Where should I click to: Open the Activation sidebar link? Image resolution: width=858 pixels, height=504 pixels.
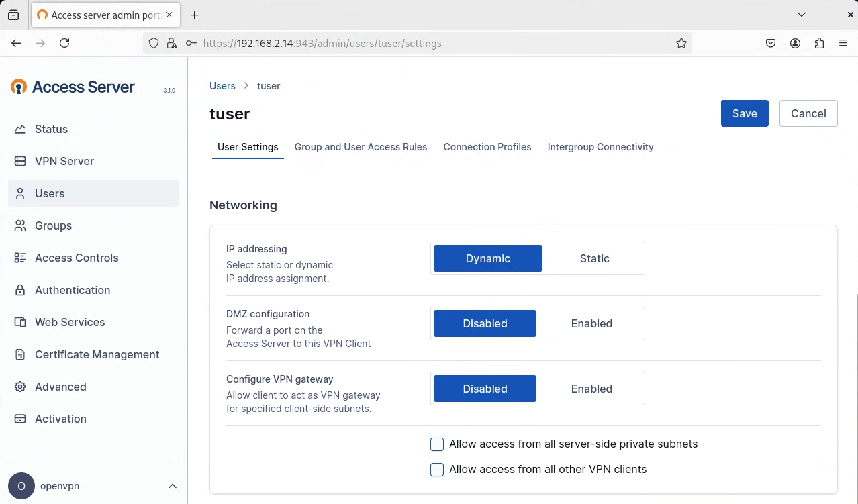point(93,419)
